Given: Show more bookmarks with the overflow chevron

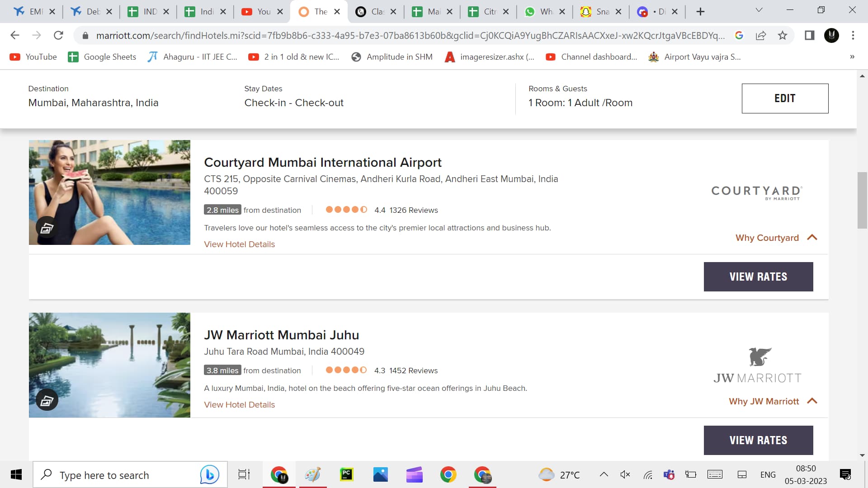Looking at the screenshot, I should pos(852,57).
